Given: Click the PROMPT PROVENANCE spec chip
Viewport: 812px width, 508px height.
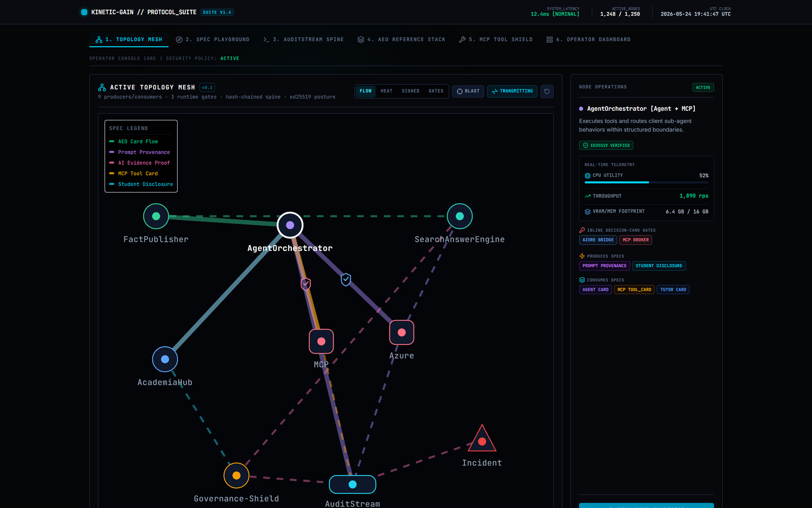Looking at the screenshot, I should [x=604, y=266].
